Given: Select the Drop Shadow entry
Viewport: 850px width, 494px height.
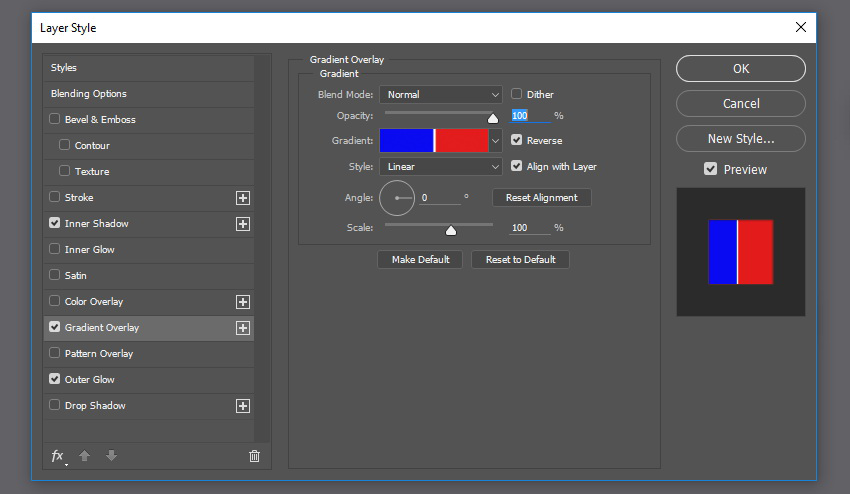Looking at the screenshot, I should point(149,406).
